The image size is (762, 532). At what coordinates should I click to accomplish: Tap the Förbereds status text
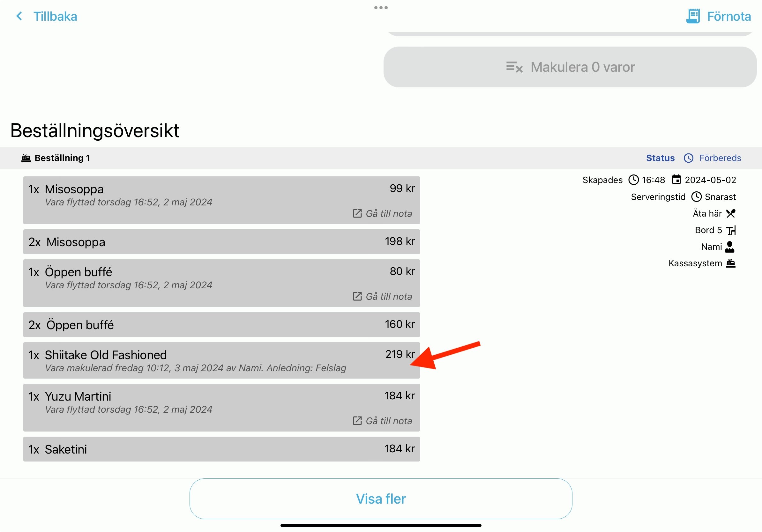point(720,158)
